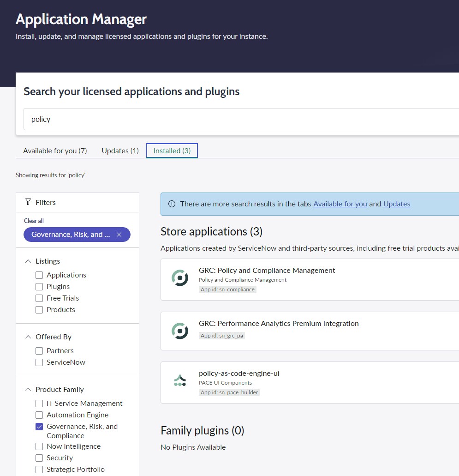Screen dimensions: 459x476
Task: Open GRC: Policy and Compliance Management title
Action: coord(267,270)
